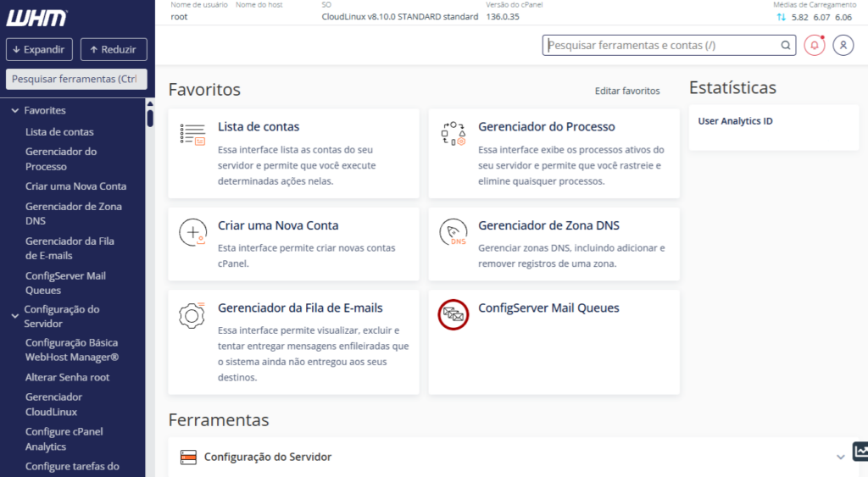Open Gerenciador CloudLinux in sidebar

[x=53, y=404]
